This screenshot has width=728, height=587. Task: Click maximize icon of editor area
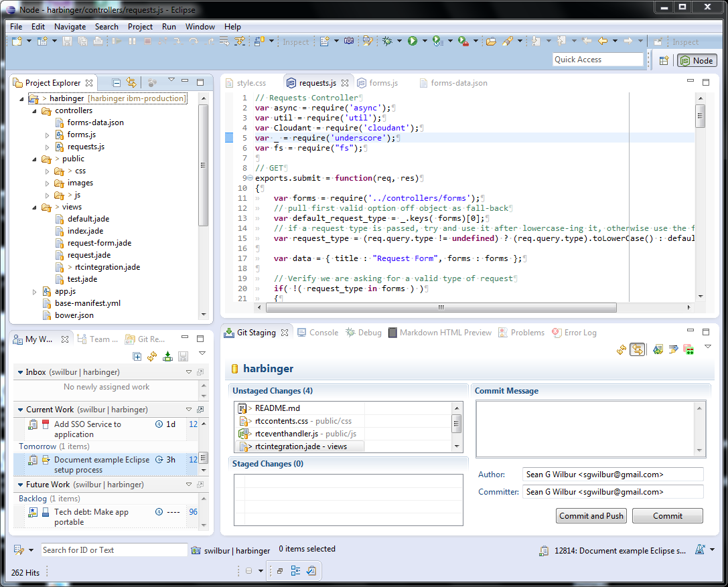706,82
